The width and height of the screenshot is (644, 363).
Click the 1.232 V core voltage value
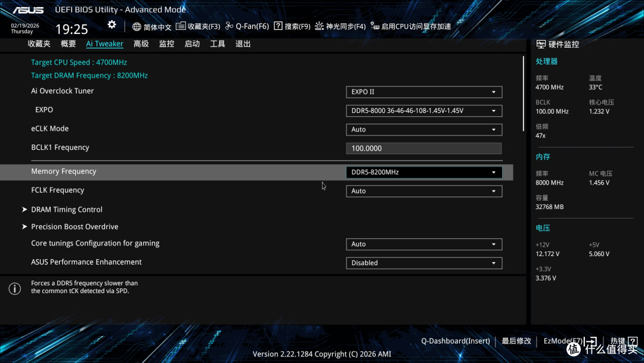pyautogui.click(x=599, y=111)
